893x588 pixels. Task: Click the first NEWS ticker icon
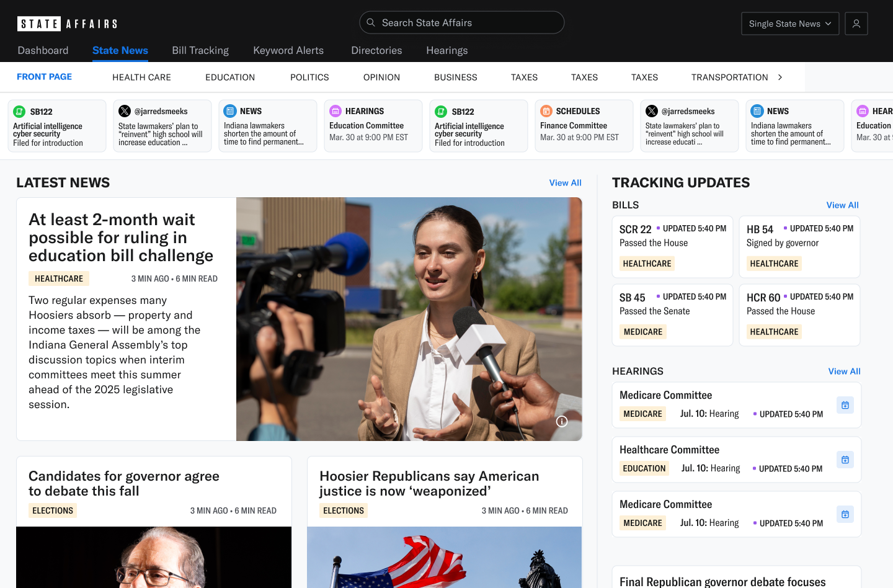click(230, 111)
